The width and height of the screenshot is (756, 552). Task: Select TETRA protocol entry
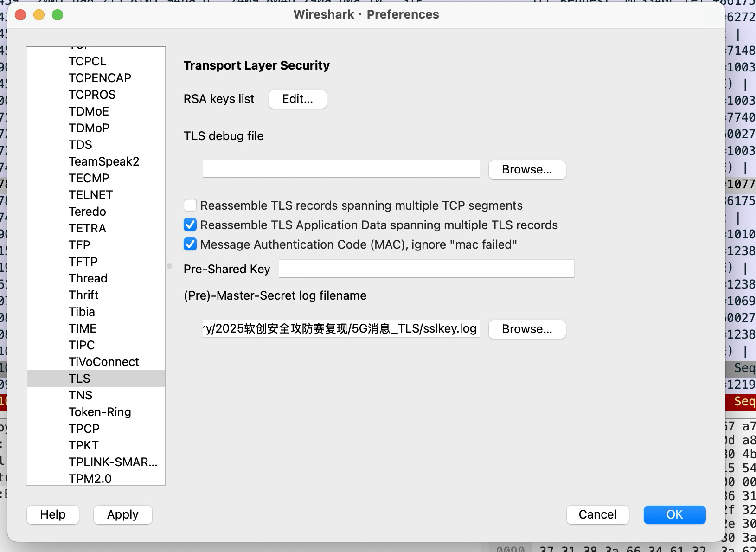click(96, 228)
